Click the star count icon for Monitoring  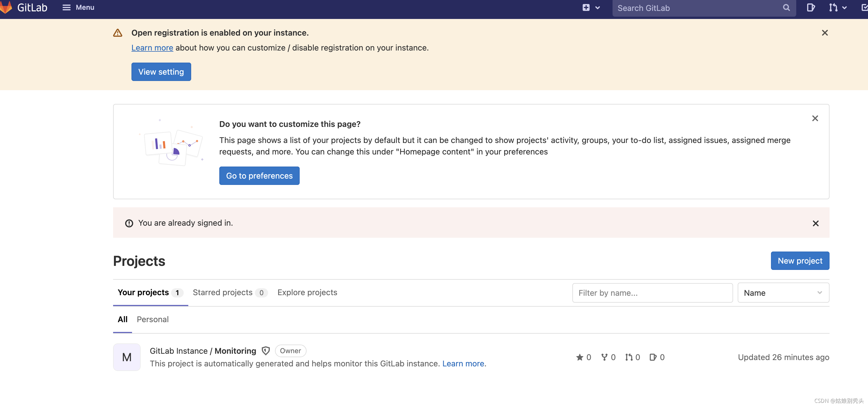coord(580,357)
